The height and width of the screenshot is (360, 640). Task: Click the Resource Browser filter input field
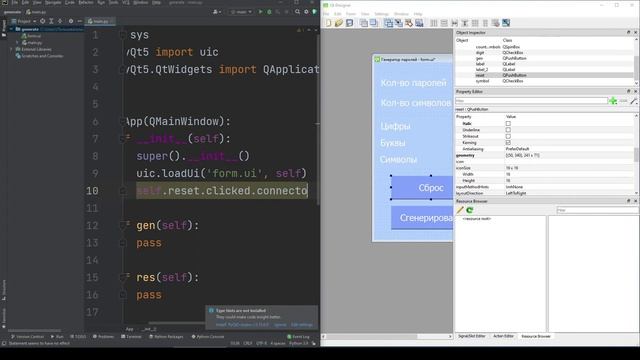pos(597,210)
